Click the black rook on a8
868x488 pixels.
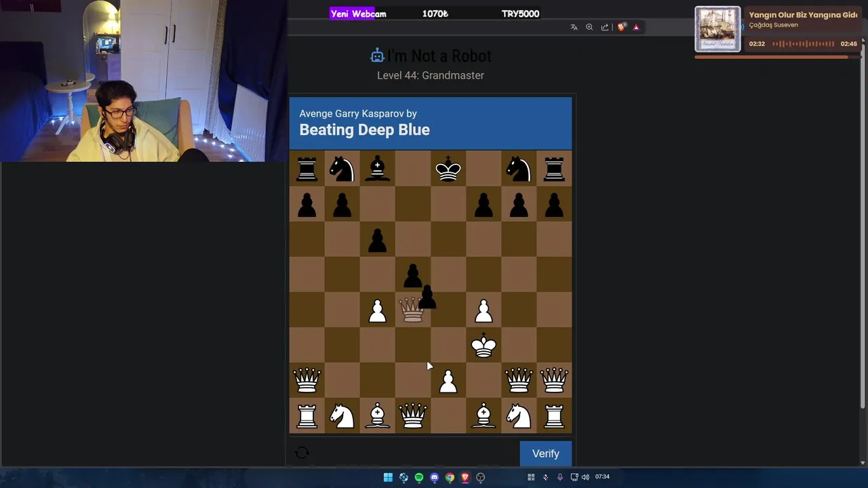307,169
